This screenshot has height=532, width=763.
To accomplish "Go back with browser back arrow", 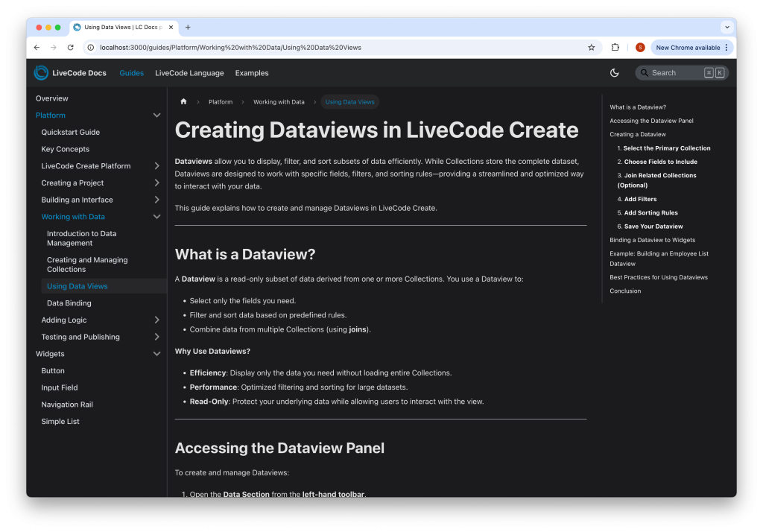I will 37,48.
